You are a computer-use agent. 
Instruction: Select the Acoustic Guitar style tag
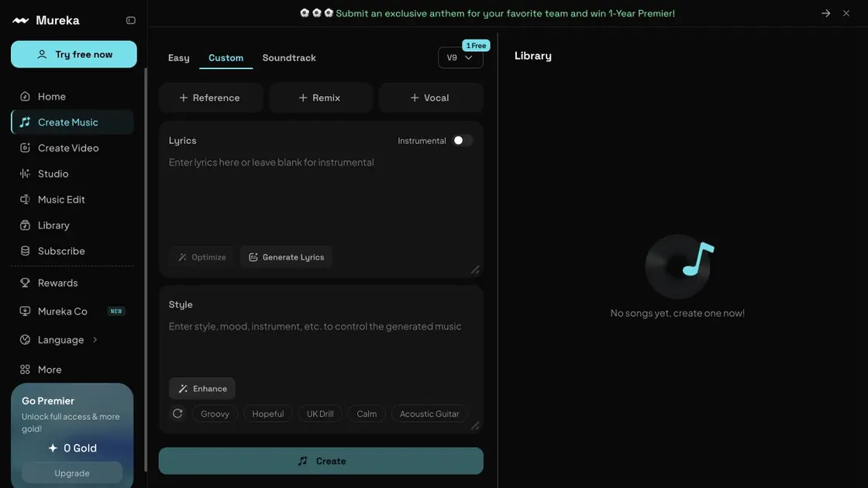pyautogui.click(x=429, y=414)
